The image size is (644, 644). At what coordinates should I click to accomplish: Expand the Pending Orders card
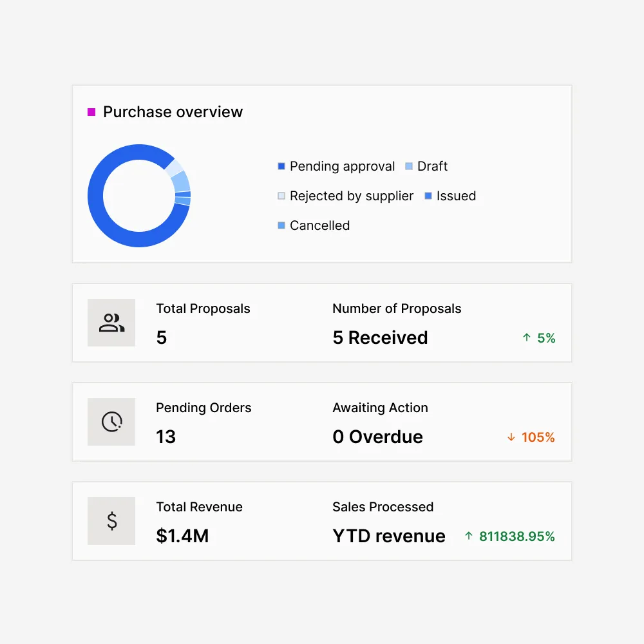point(321,421)
